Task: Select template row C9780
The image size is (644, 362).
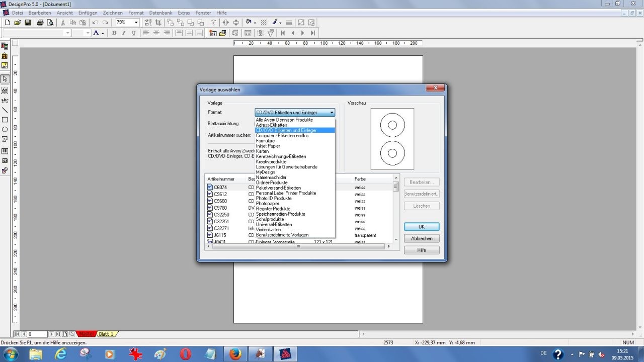Action: [x=299, y=208]
